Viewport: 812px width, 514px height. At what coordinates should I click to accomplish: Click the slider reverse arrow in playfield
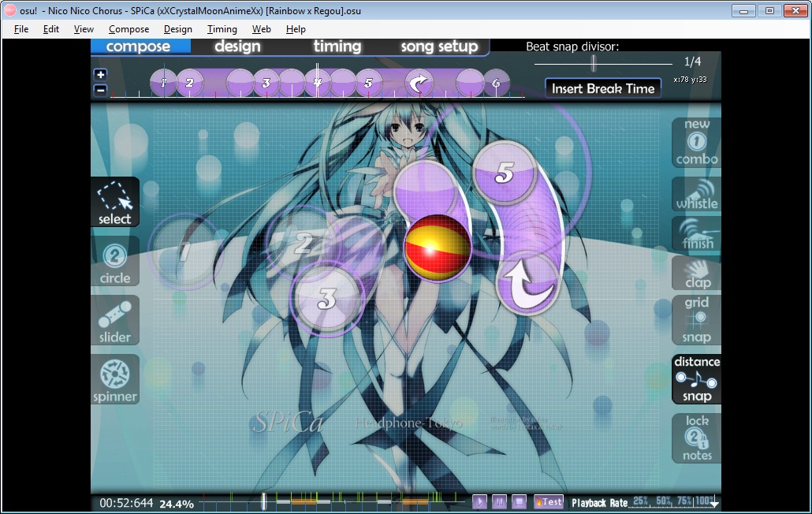click(x=527, y=284)
